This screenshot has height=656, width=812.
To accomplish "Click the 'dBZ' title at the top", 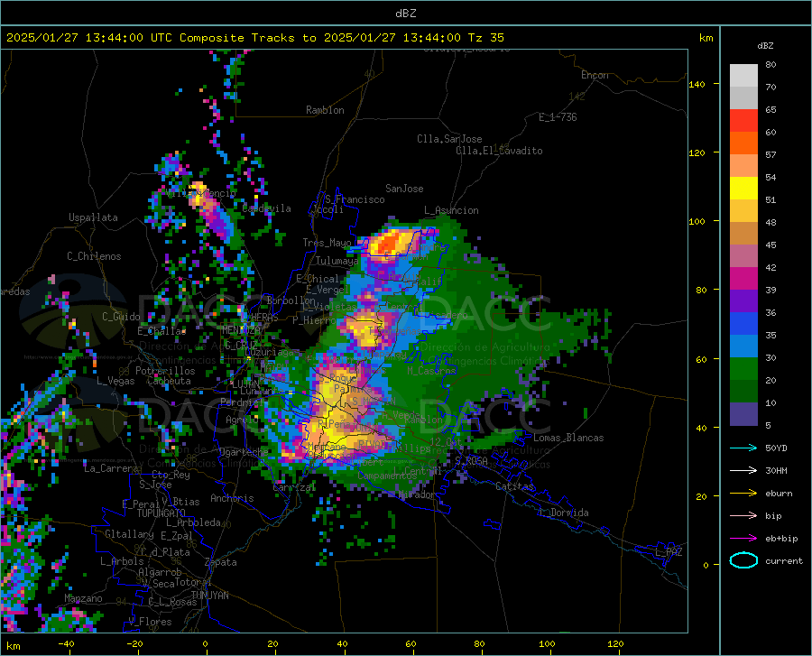I will [405, 14].
